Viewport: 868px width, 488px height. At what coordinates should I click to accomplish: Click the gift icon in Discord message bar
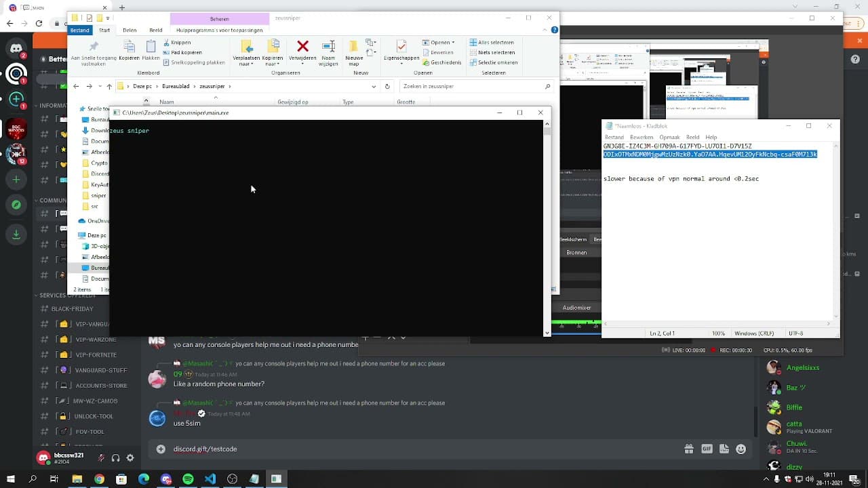pyautogui.click(x=689, y=449)
